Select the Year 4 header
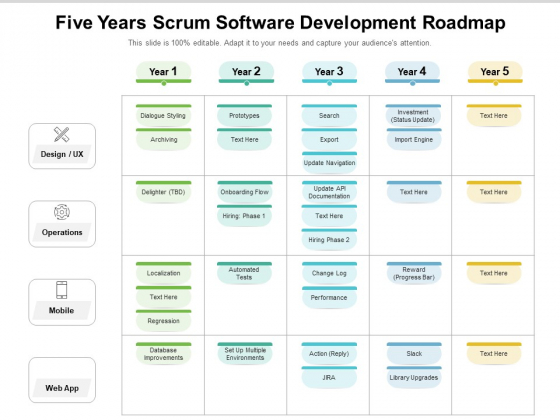The width and height of the screenshot is (560, 420). [x=412, y=72]
